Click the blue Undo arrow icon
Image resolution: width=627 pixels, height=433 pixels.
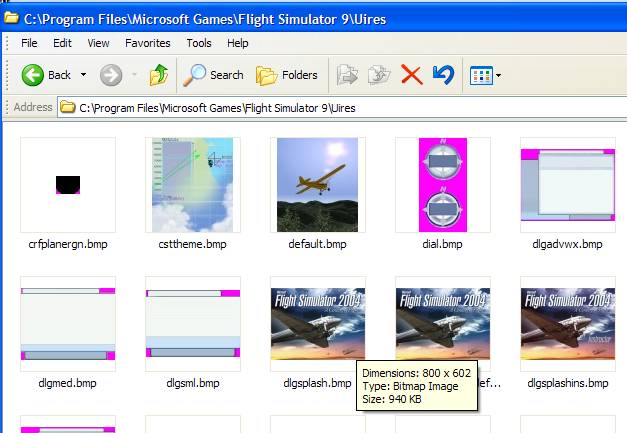pos(443,75)
